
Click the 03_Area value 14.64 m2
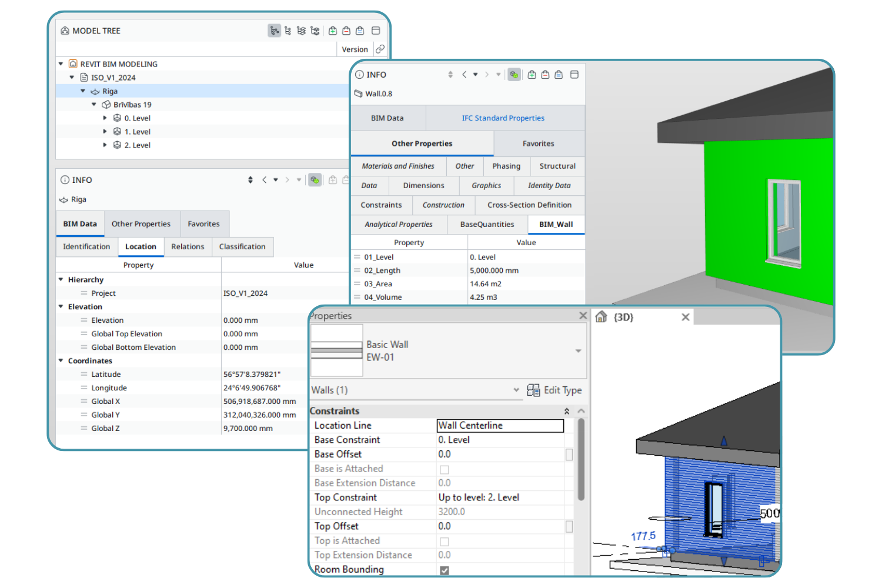tap(486, 283)
